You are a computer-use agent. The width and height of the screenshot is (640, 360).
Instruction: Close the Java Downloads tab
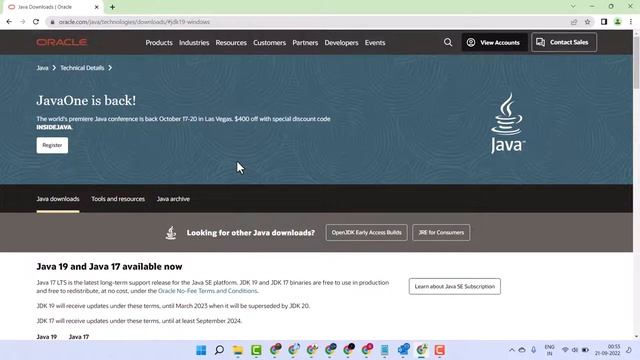[97, 7]
